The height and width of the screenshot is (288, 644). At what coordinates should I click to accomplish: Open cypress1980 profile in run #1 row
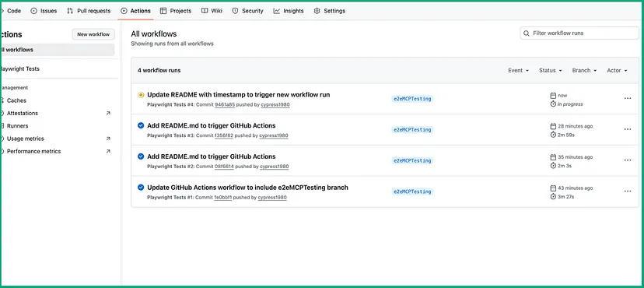pos(272,197)
